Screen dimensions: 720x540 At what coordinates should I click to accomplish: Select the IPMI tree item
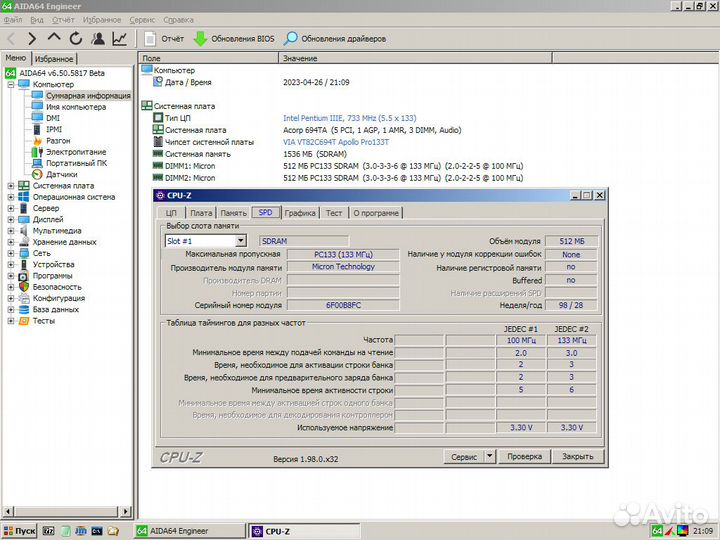pyautogui.click(x=54, y=129)
